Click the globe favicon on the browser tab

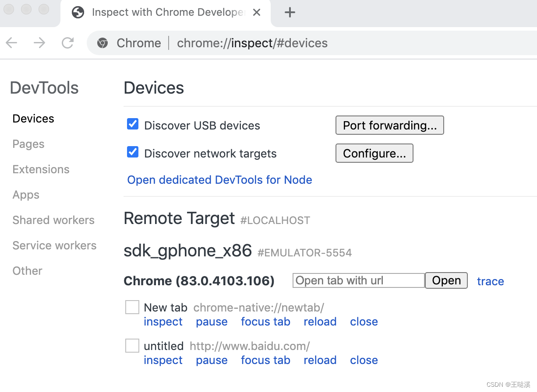coord(78,13)
